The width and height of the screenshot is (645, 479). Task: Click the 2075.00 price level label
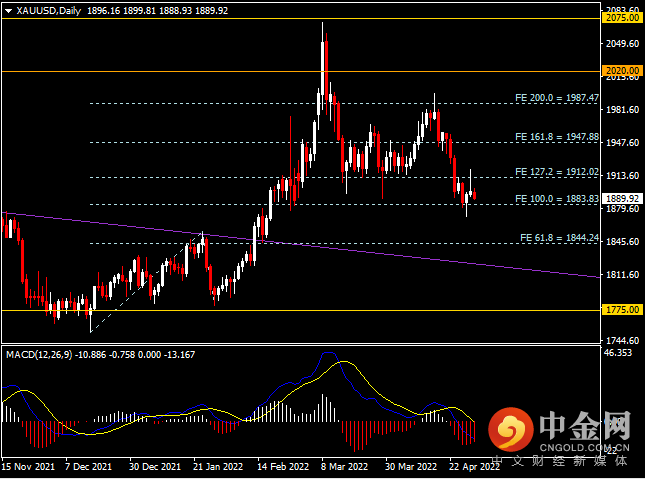623,18
